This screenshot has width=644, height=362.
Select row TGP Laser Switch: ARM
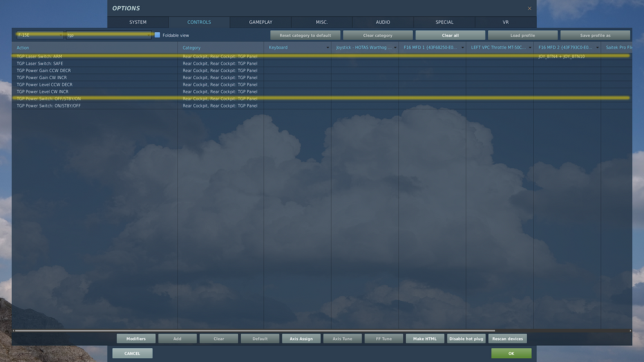click(x=322, y=56)
